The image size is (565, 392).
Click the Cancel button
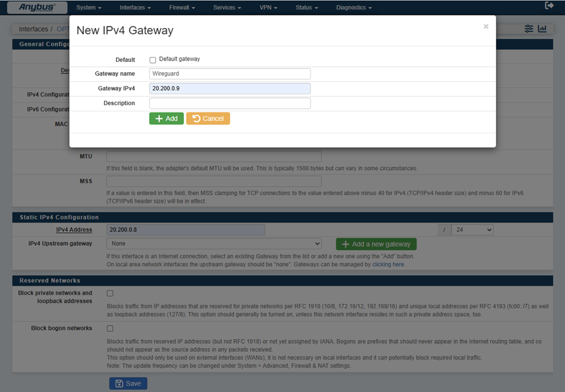coord(208,118)
